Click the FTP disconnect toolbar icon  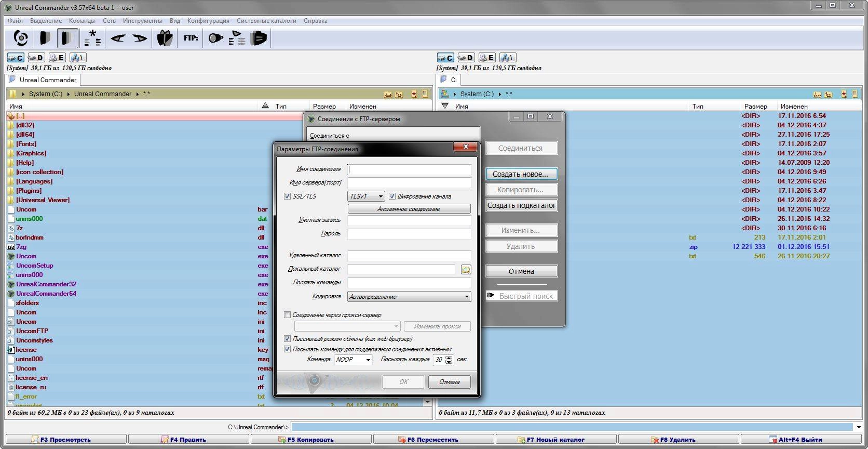point(259,38)
